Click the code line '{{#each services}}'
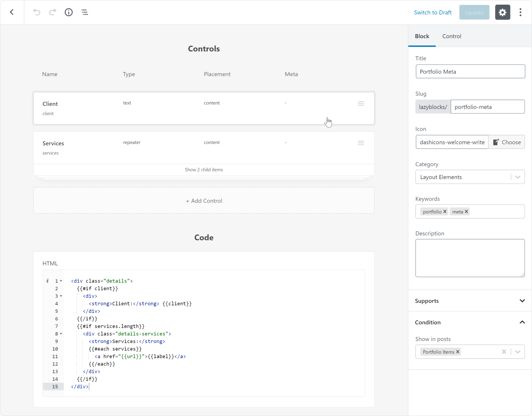 [x=115, y=349]
